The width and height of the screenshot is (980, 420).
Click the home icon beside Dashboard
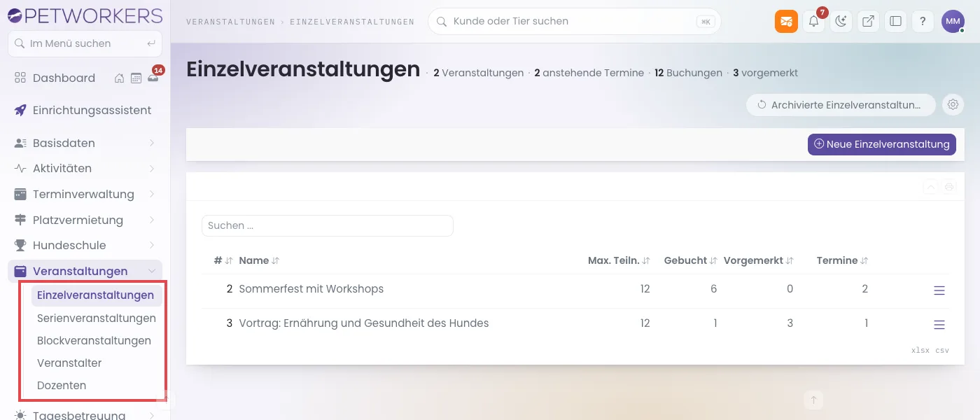pyautogui.click(x=120, y=78)
